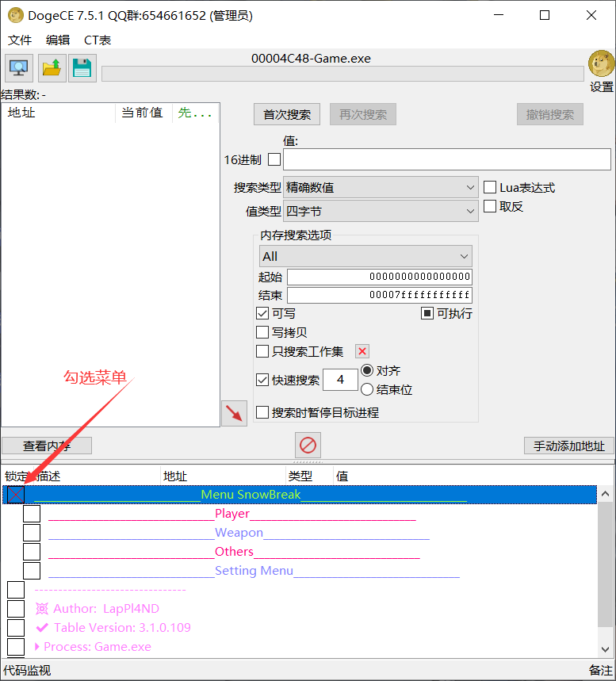
Task: Open the 文件 menu
Action: click(20, 40)
